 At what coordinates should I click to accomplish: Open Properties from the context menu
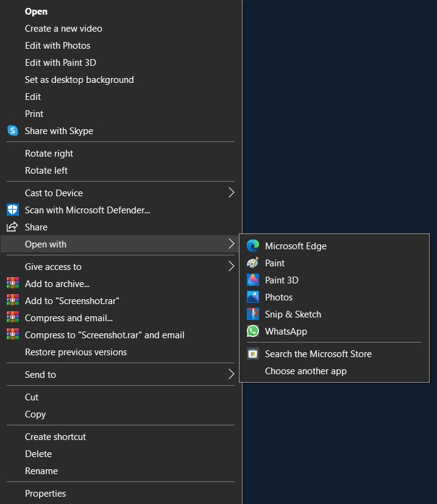(x=45, y=493)
